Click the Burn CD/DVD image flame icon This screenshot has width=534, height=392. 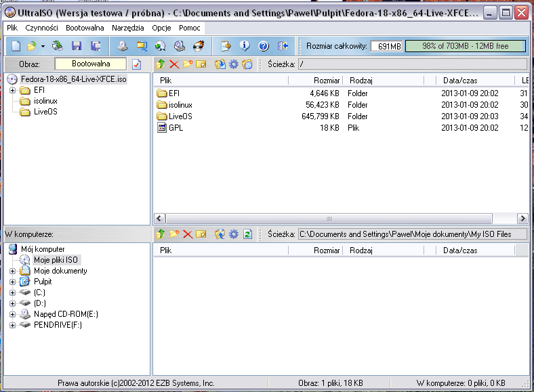[199, 46]
